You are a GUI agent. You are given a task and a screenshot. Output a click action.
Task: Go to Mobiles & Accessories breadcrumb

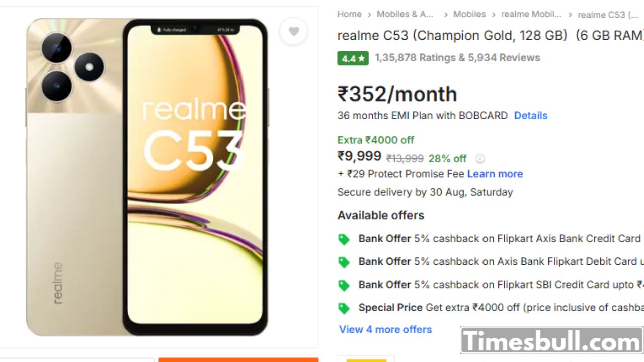[x=405, y=14]
